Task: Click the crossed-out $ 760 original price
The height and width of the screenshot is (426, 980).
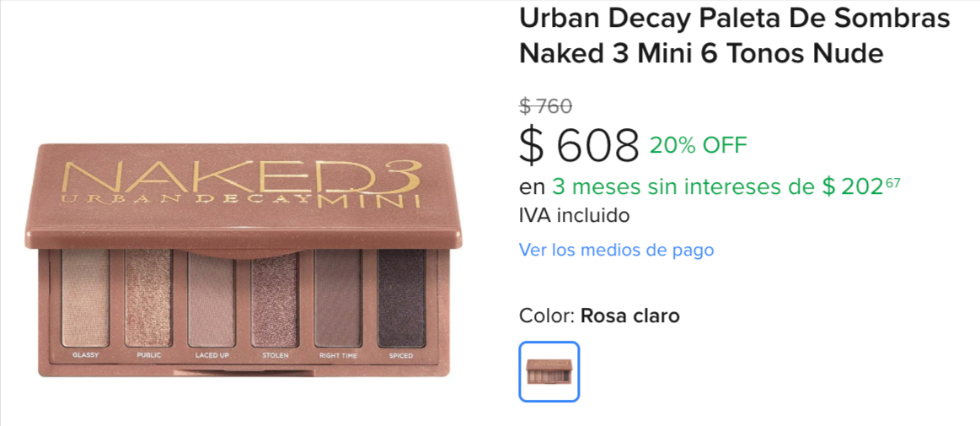Action: click(545, 107)
